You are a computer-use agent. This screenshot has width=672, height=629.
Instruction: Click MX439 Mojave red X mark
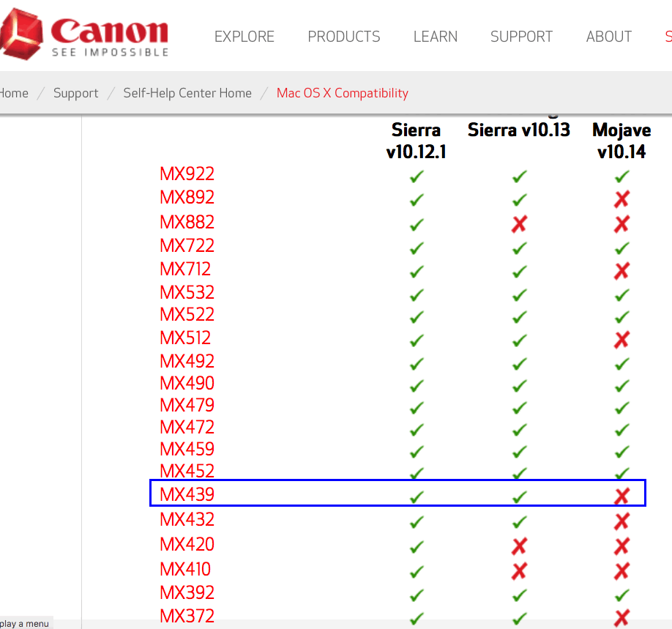click(x=622, y=496)
